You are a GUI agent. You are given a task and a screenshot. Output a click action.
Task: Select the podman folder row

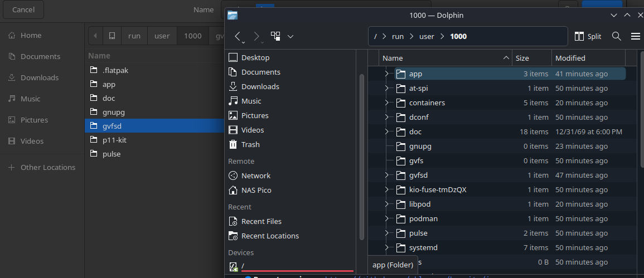point(502,218)
